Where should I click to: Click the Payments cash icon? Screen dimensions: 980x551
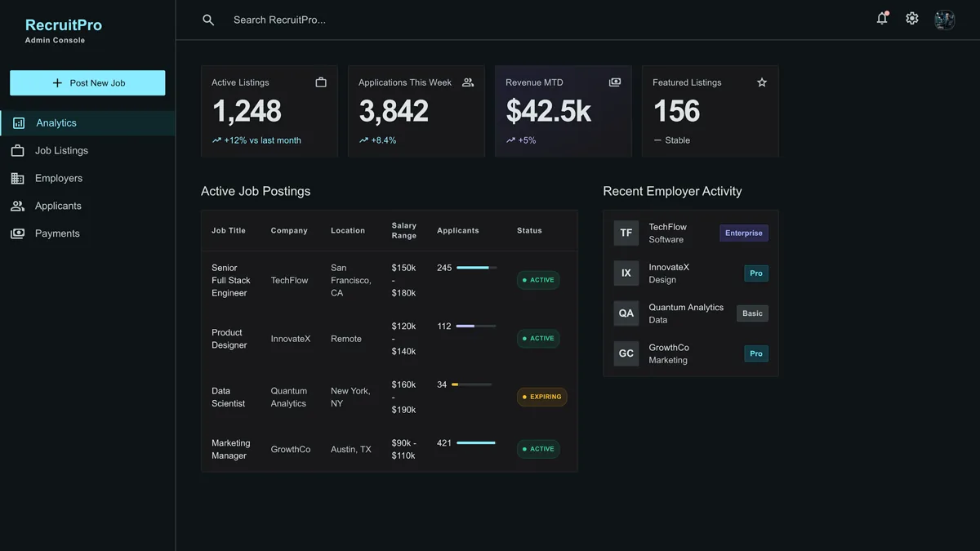17,233
